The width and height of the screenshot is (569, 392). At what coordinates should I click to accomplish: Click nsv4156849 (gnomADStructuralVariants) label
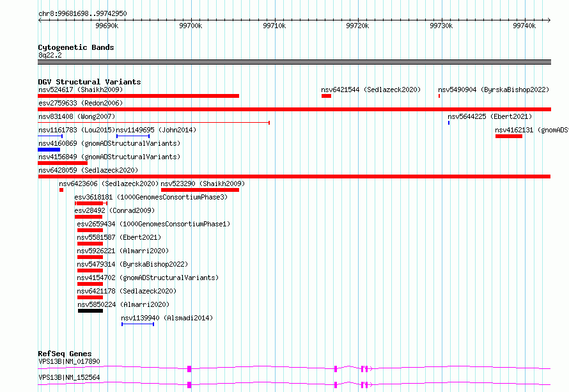tap(109, 157)
